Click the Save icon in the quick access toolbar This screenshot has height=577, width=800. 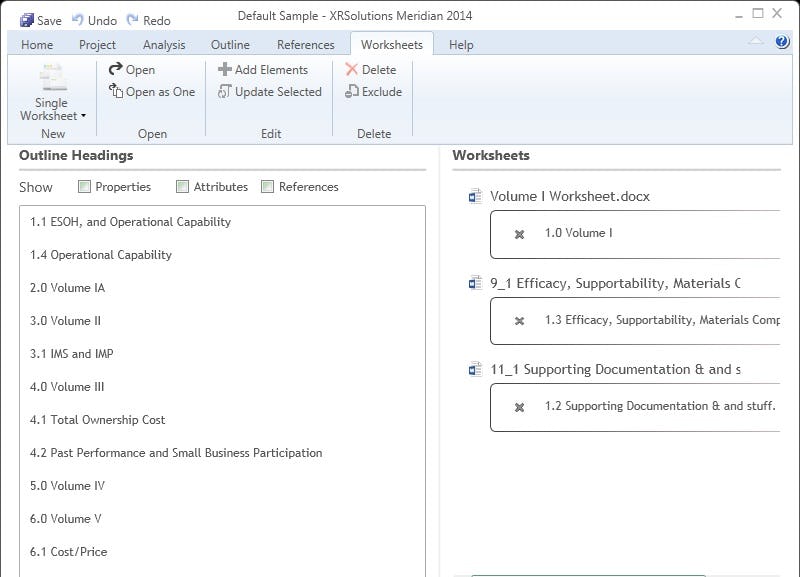pos(26,18)
